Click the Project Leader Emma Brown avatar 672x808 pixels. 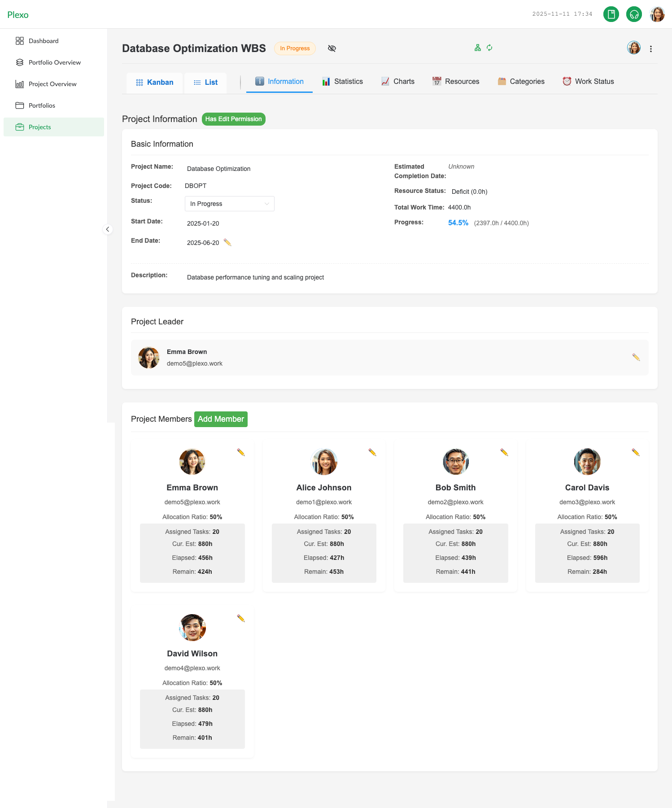point(149,358)
